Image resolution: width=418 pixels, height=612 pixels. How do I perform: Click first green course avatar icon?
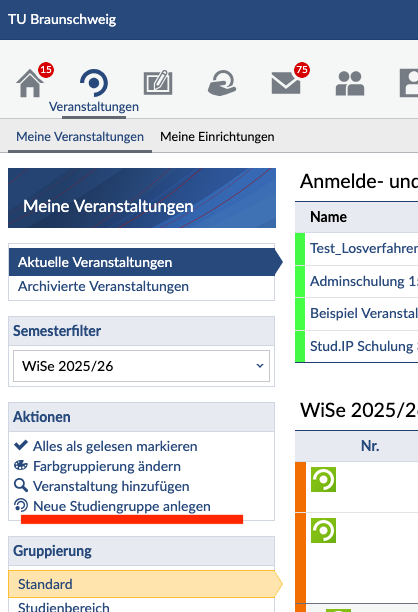[x=324, y=479]
